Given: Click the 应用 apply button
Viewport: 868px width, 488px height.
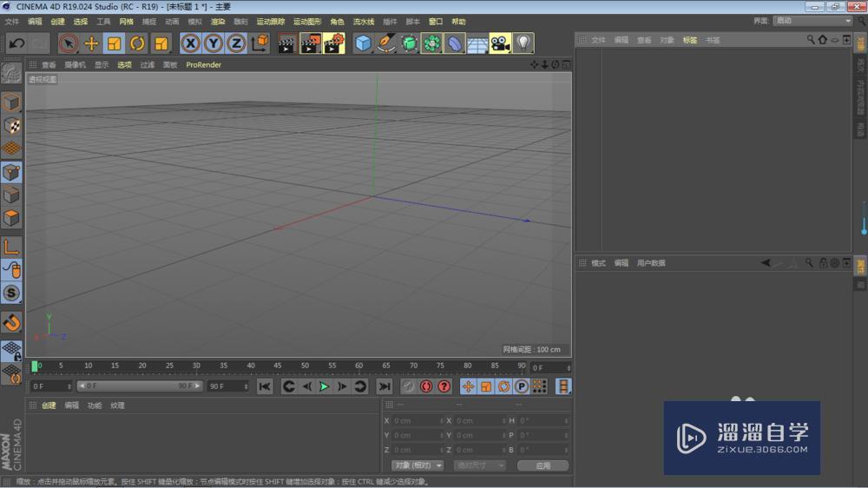Looking at the screenshot, I should [542, 465].
